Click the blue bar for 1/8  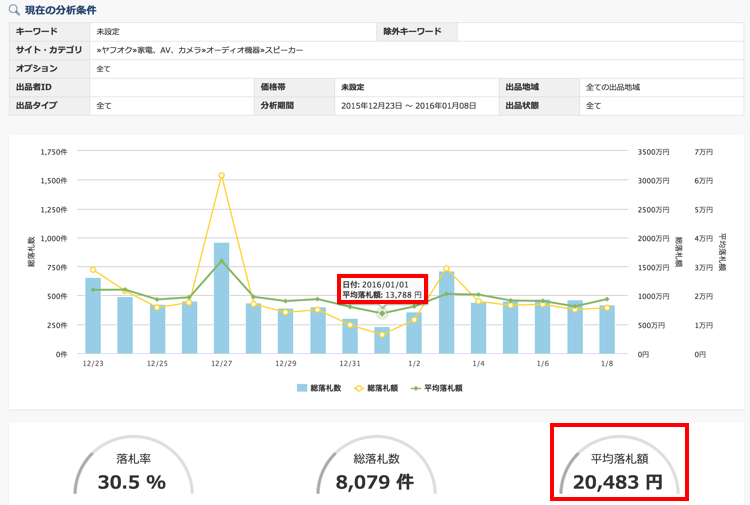[607, 329]
